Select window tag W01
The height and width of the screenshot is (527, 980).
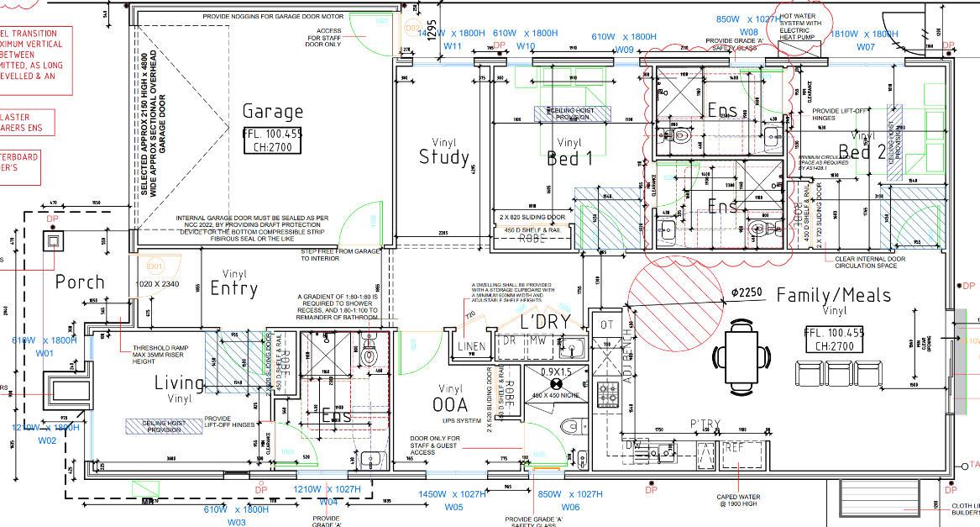[x=45, y=354]
